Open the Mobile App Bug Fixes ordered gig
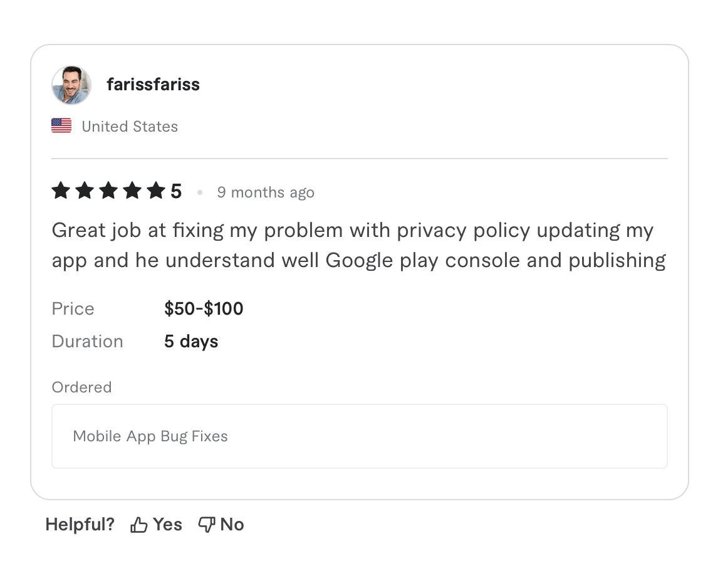This screenshot has width=713, height=588. click(150, 436)
